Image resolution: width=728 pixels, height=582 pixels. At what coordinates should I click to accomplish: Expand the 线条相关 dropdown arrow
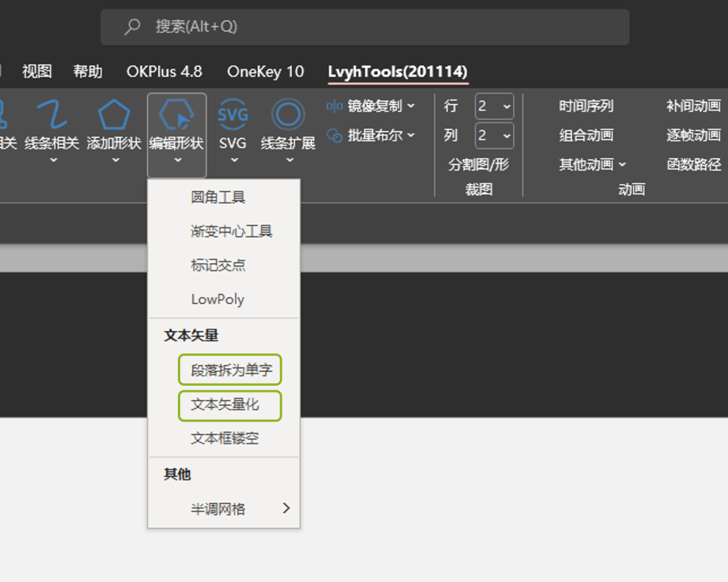tap(53, 161)
